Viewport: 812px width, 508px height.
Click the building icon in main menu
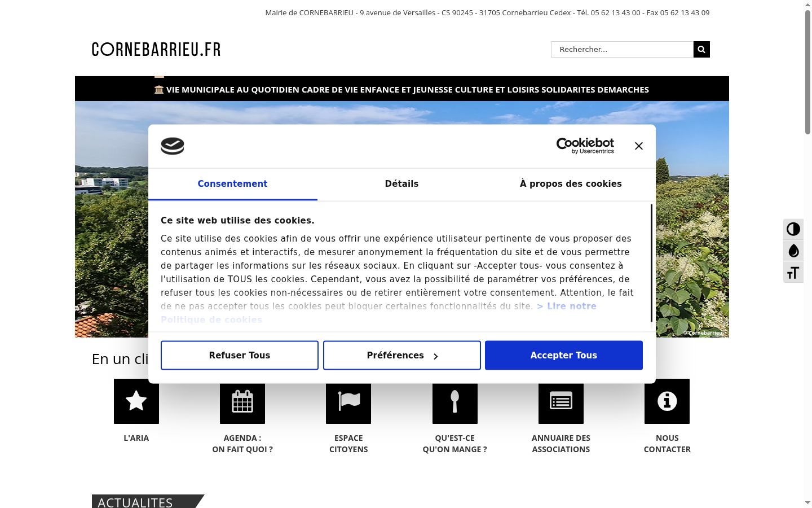point(159,90)
